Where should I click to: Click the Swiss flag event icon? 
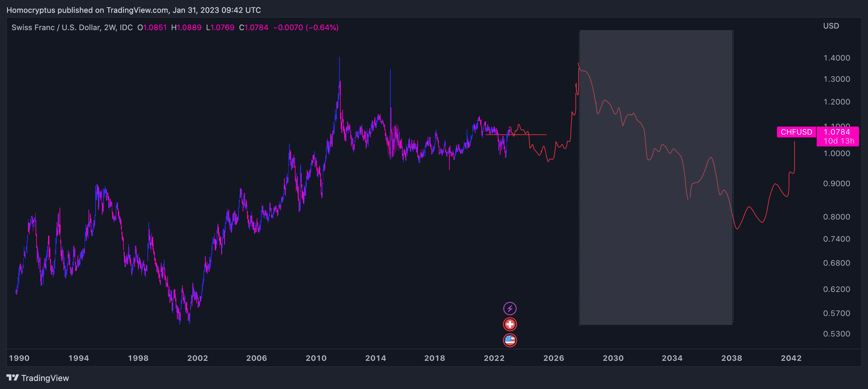click(x=510, y=324)
